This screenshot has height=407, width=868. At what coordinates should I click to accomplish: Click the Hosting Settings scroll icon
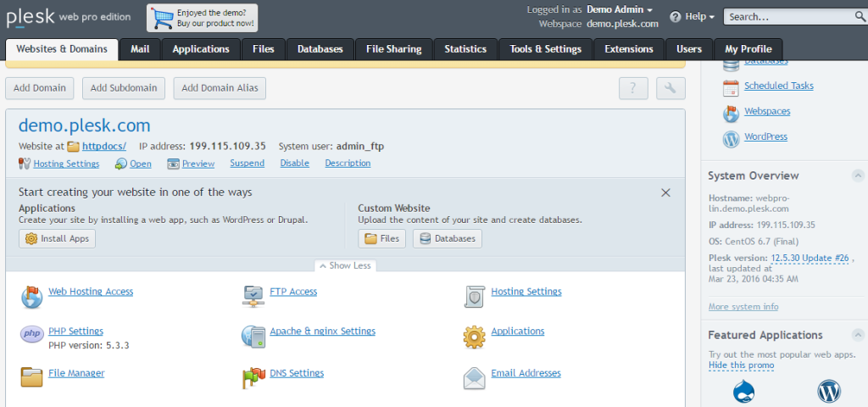pos(475,296)
